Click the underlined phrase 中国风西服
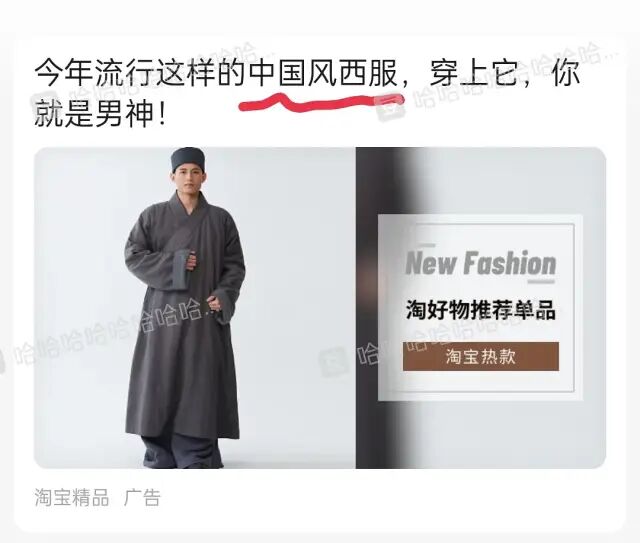Viewport: 640px width, 543px height. click(x=324, y=74)
